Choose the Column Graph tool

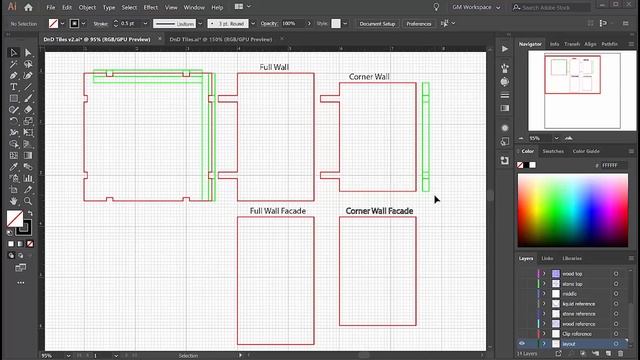pyautogui.click(x=28, y=178)
